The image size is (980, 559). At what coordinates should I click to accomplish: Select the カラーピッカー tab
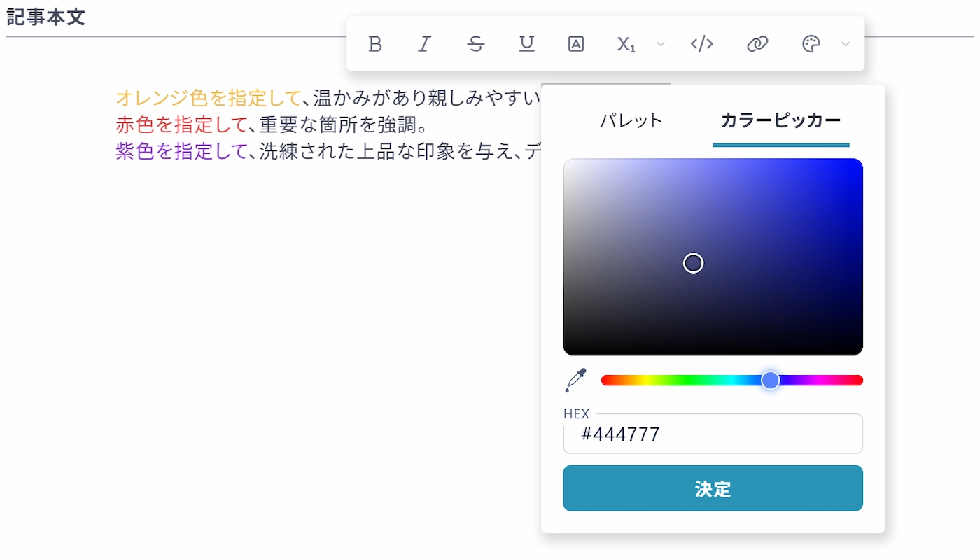780,120
